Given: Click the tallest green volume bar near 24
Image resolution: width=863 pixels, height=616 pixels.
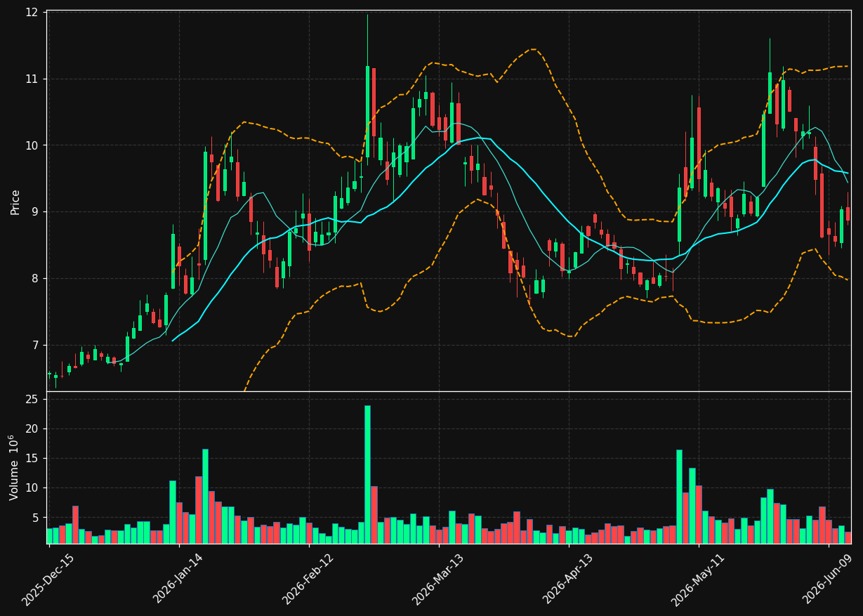Looking at the screenshot, I should tap(367, 474).
